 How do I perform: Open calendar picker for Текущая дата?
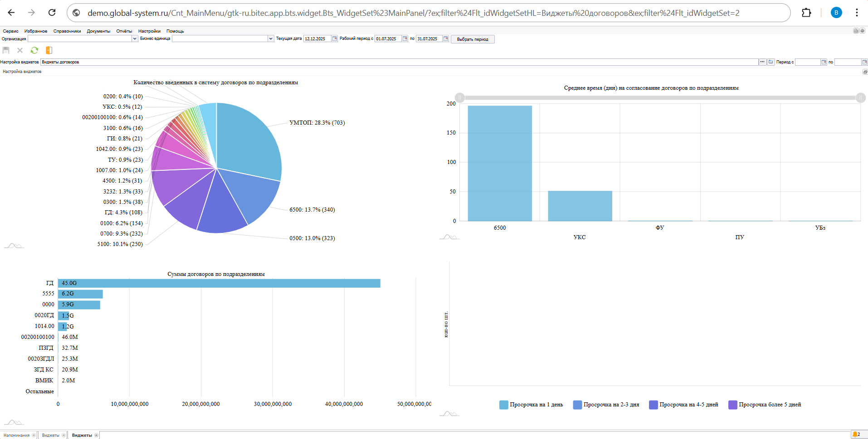pyautogui.click(x=335, y=39)
